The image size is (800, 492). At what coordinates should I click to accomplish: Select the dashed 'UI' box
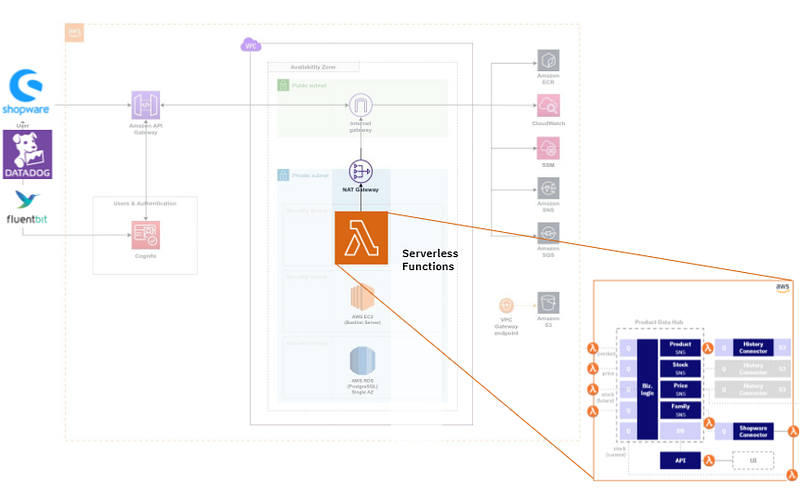[753, 460]
